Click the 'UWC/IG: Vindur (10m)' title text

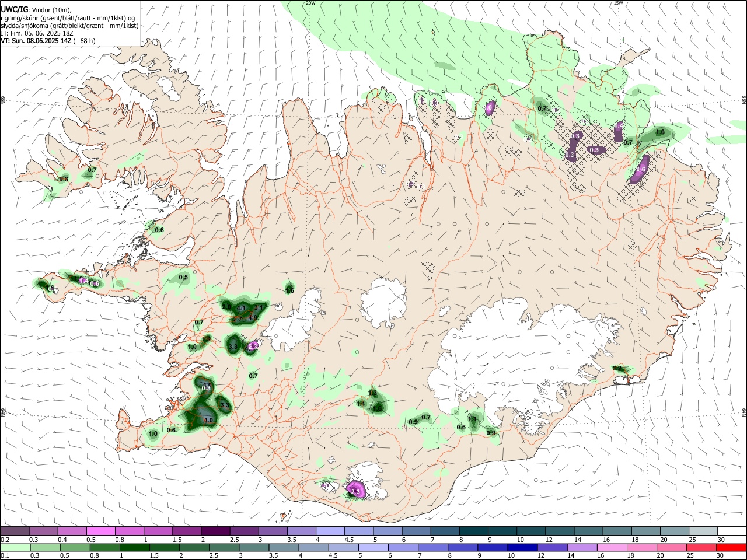point(35,10)
